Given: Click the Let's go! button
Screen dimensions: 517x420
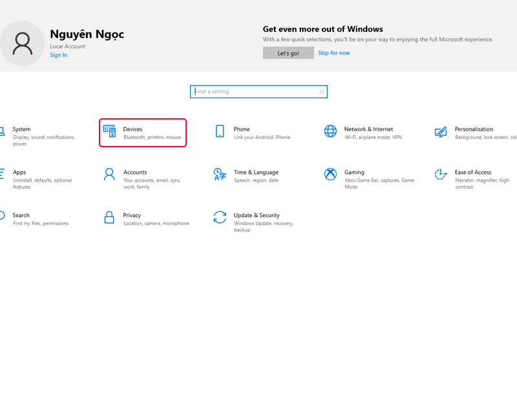Looking at the screenshot, I should 288,53.
